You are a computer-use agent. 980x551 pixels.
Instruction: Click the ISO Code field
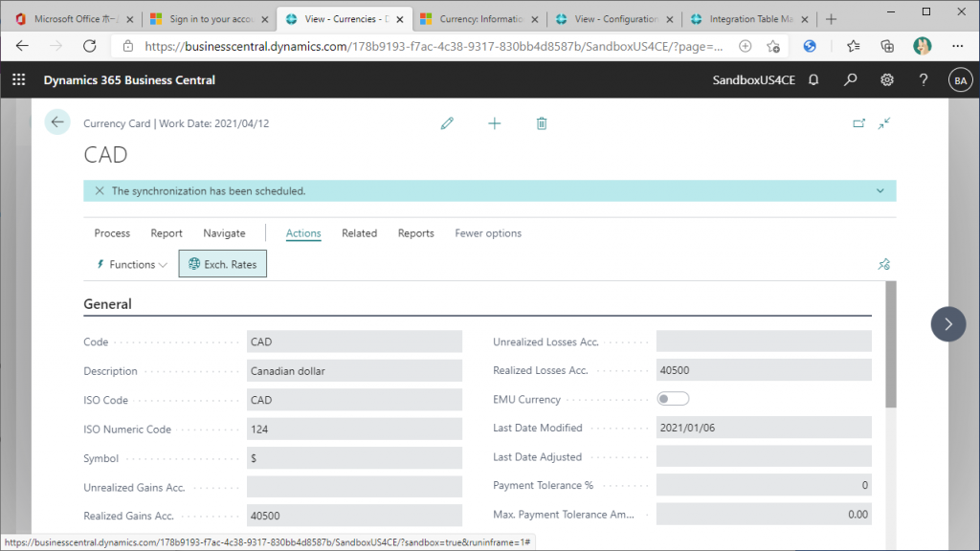pyautogui.click(x=354, y=400)
